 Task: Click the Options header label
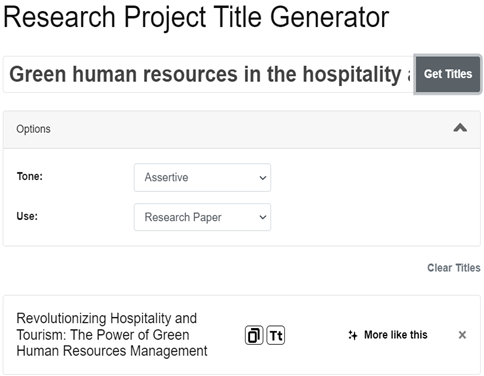tap(33, 129)
